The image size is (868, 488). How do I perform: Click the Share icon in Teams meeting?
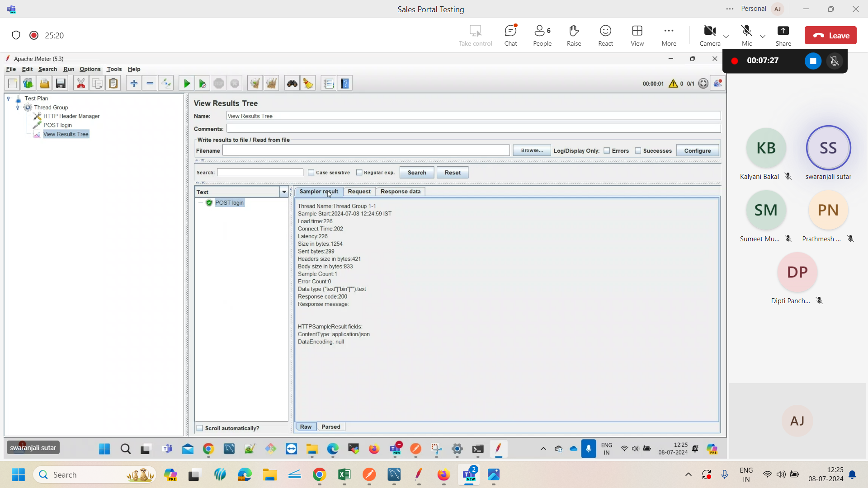click(783, 35)
